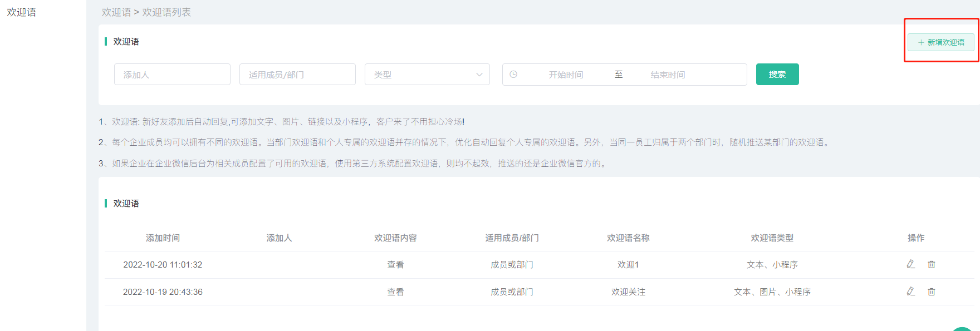980x331 pixels.
Task: Click the 欢迎语 breadcrumb link
Action: 116,12
